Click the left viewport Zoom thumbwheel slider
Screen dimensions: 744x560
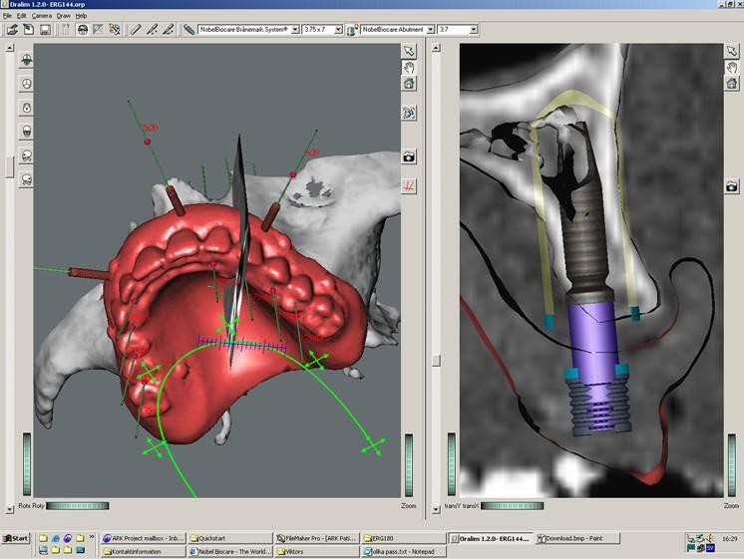pyautogui.click(x=410, y=463)
